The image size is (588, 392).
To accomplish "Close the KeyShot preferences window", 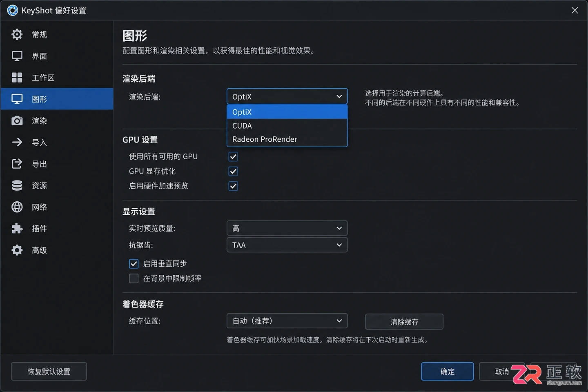I will (575, 10).
